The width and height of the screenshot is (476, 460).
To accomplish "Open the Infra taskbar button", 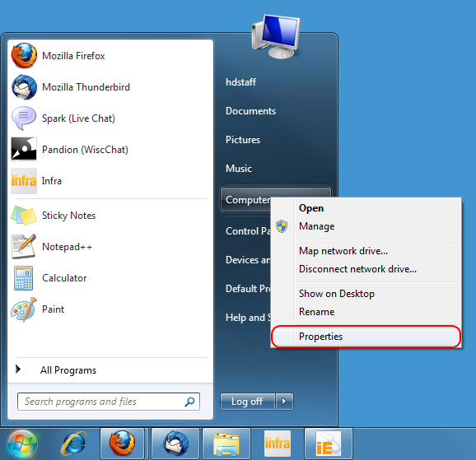I will [x=278, y=444].
